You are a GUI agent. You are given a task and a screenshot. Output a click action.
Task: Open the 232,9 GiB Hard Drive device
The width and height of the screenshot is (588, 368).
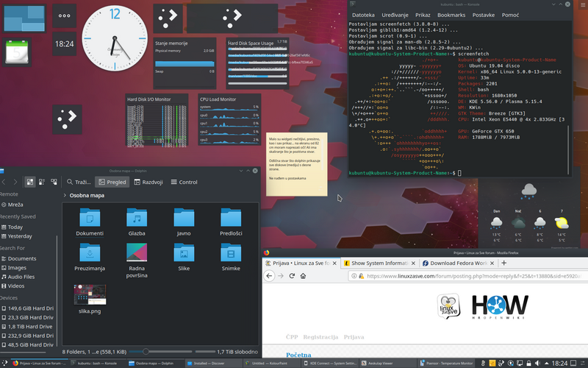pos(28,336)
